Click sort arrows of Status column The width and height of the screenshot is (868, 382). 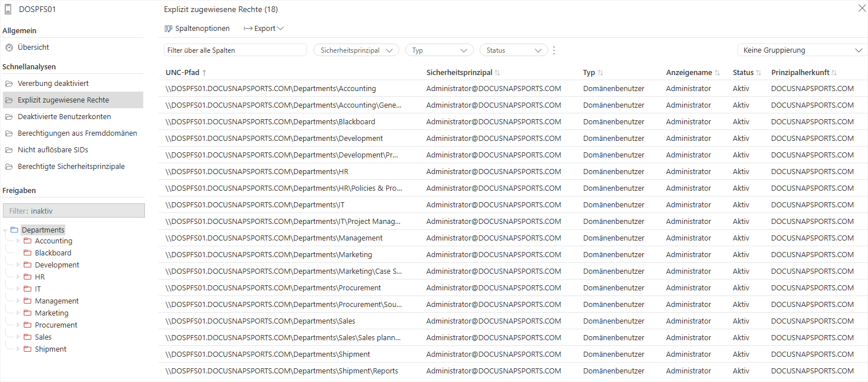759,73
